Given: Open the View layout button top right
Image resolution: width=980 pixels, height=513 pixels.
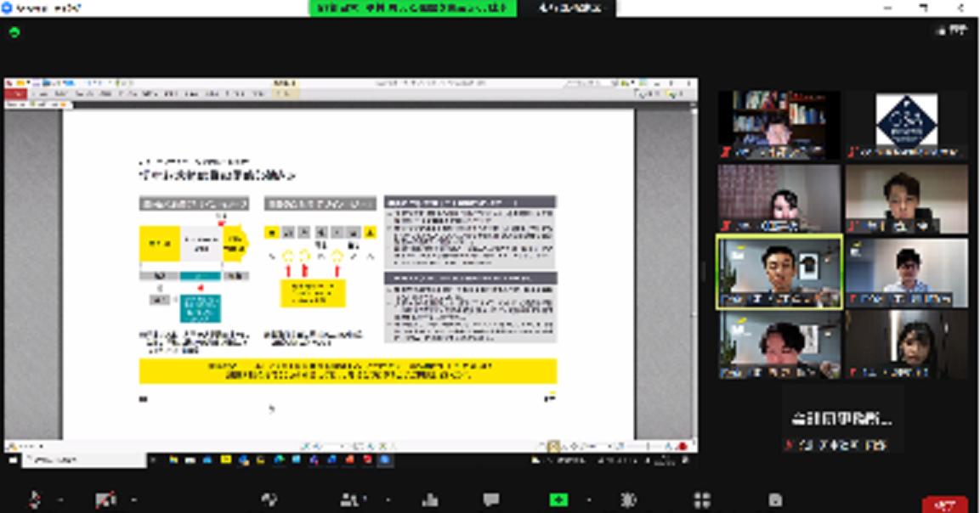Looking at the screenshot, I should [952, 30].
